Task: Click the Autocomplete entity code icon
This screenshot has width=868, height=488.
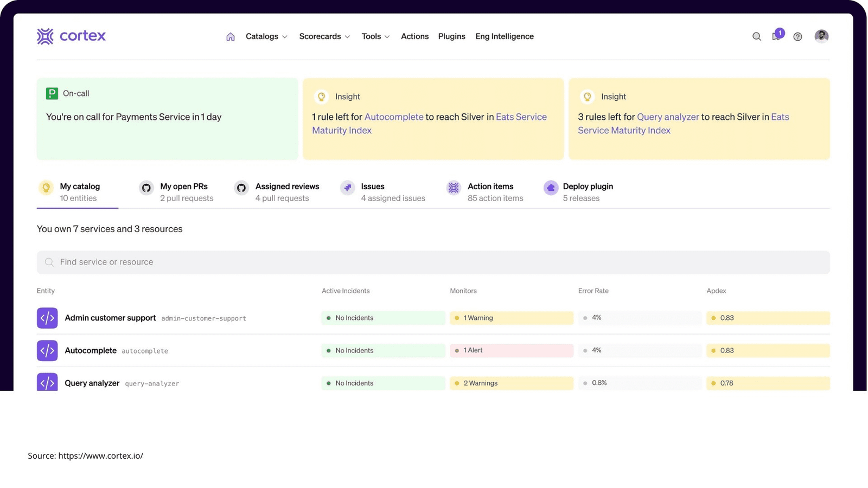Action: point(47,351)
